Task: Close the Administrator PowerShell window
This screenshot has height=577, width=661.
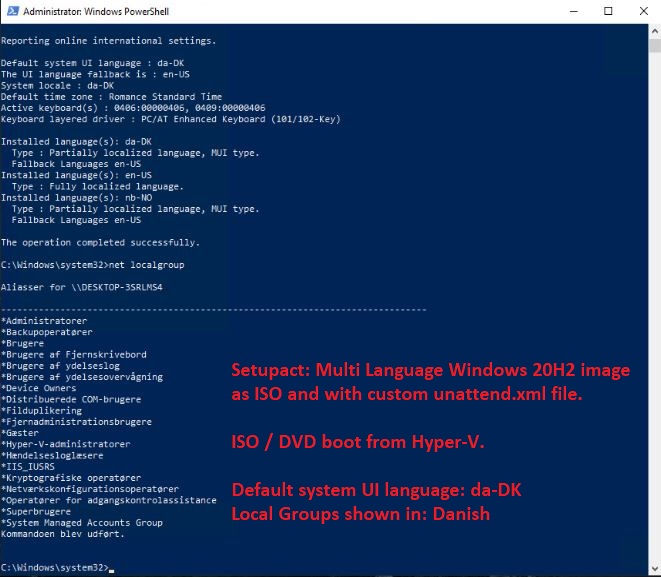Action: point(643,11)
